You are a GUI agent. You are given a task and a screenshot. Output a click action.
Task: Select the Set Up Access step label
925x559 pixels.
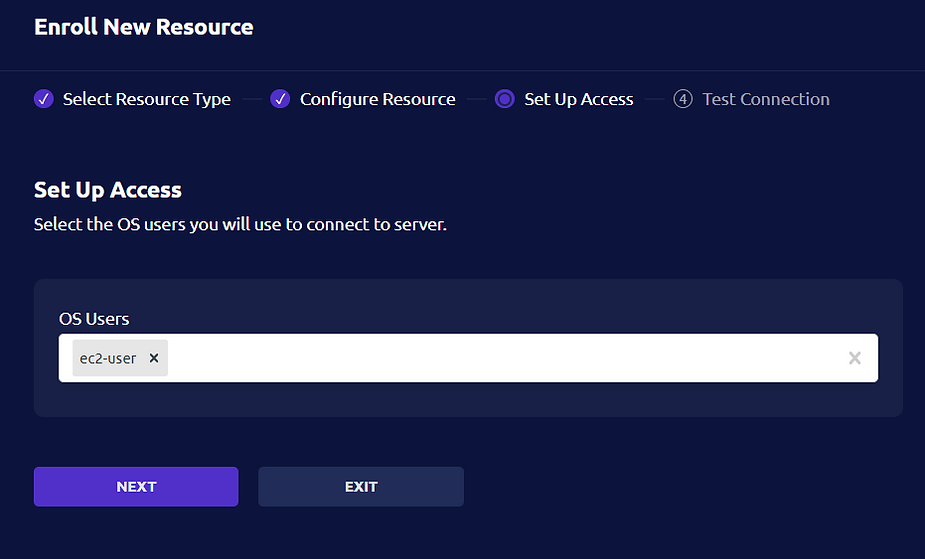(x=579, y=99)
